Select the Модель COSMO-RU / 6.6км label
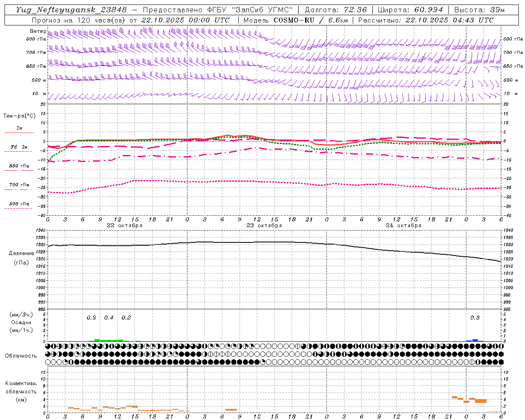The image size is (525, 420). point(296,20)
